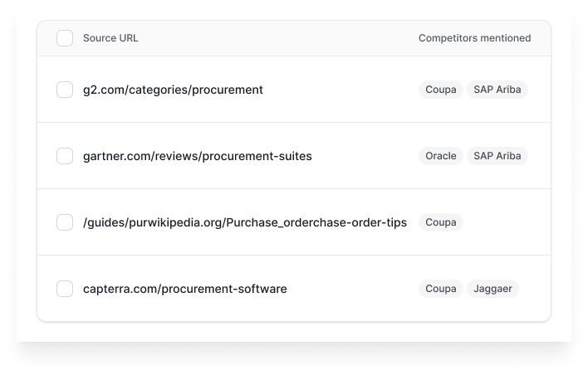This screenshot has height=375, width=588.
Task: Tick the checkbox for purwikipedia.org guides row
Action: [x=65, y=222]
